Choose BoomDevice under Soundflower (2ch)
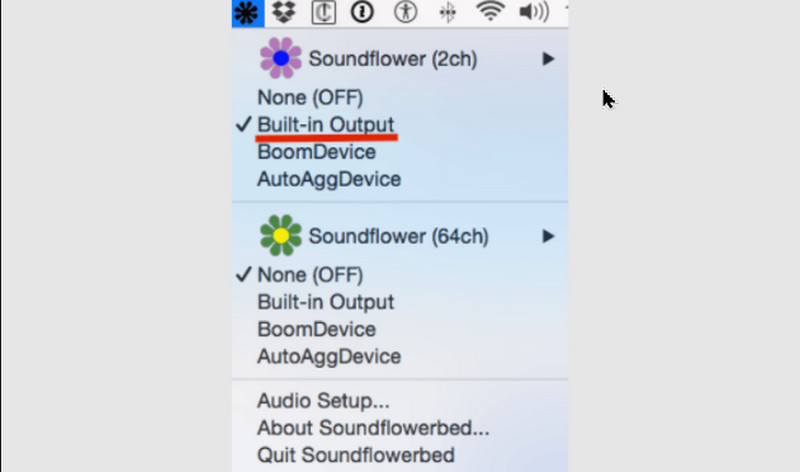The image size is (800, 472). (x=316, y=153)
